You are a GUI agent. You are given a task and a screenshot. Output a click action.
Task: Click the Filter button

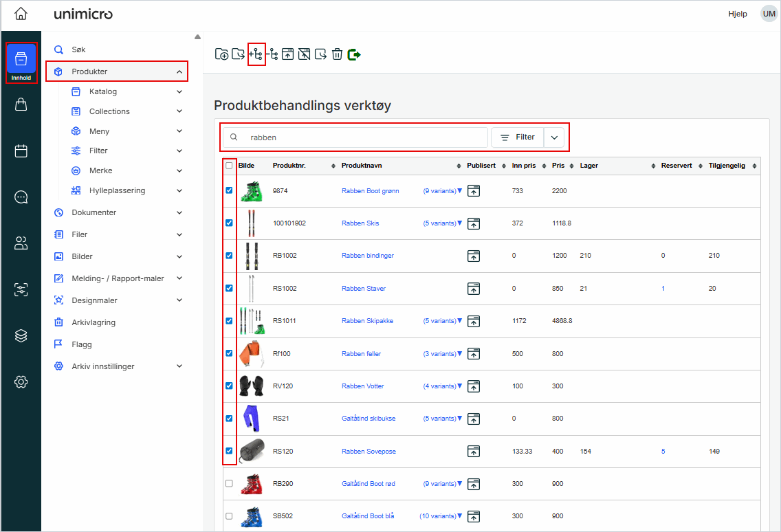tap(518, 137)
